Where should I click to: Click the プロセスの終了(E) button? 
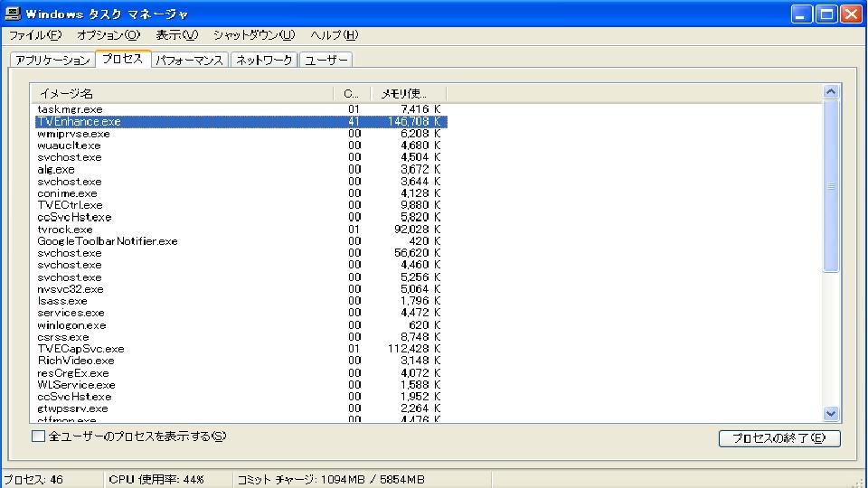(x=779, y=438)
